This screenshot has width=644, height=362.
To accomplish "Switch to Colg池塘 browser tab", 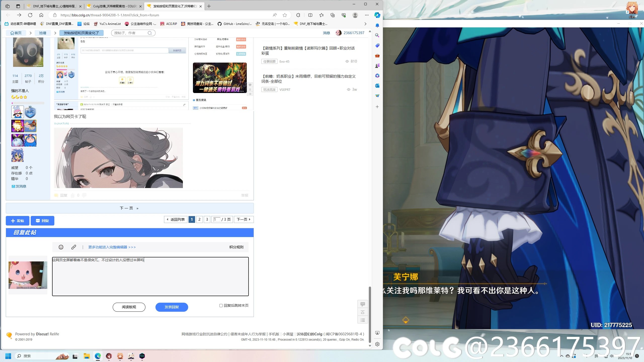I will pos(114,6).
